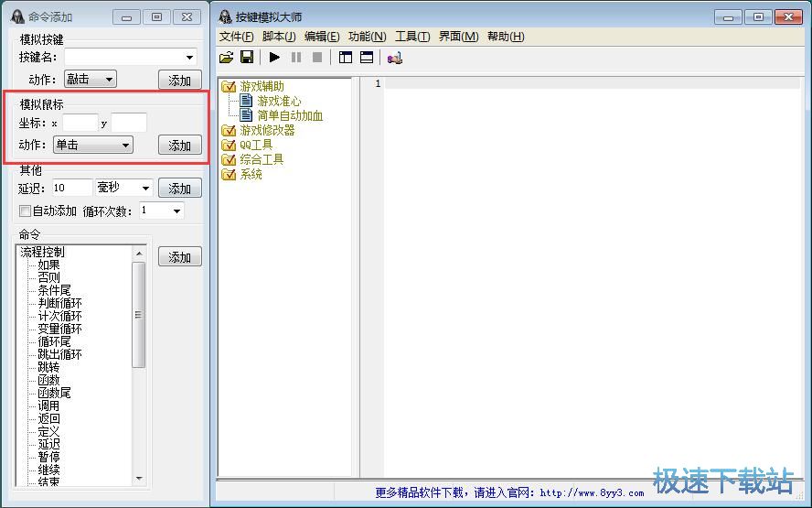Visit the www.8yy3.com official site link
The width and height of the screenshot is (812, 508).
click(592, 493)
